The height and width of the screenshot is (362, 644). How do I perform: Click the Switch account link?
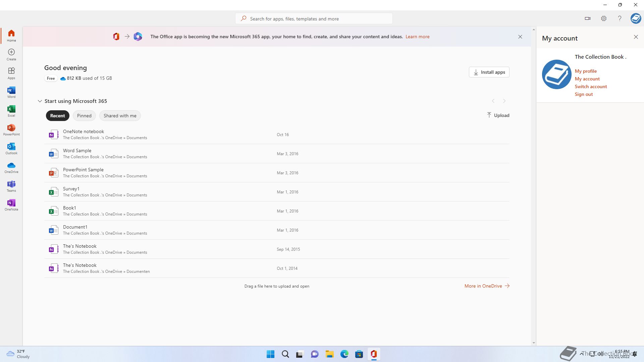(591, 86)
